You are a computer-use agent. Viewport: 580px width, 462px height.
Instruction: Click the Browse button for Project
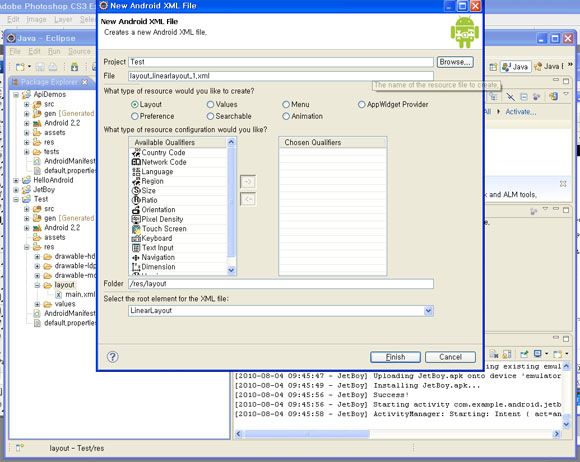pos(455,62)
